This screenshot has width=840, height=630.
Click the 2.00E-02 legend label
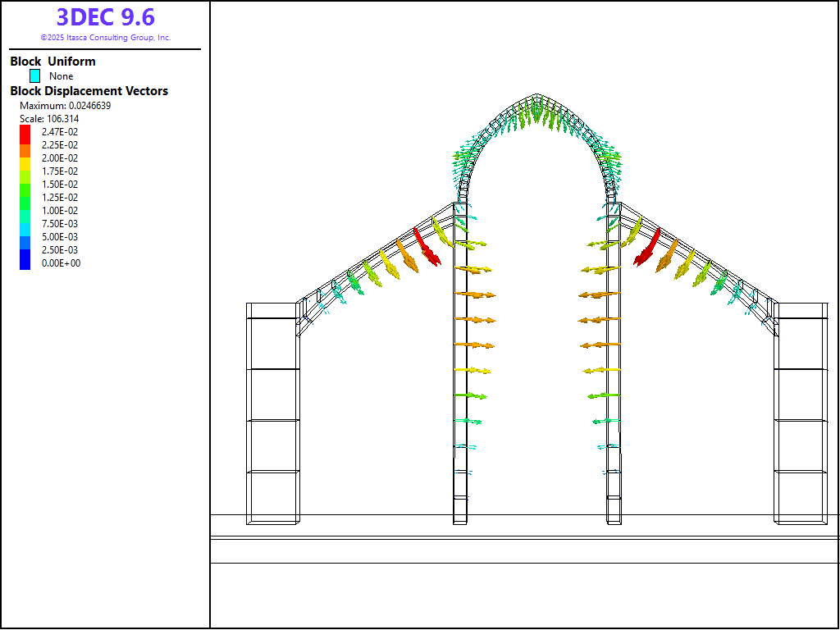(x=60, y=158)
